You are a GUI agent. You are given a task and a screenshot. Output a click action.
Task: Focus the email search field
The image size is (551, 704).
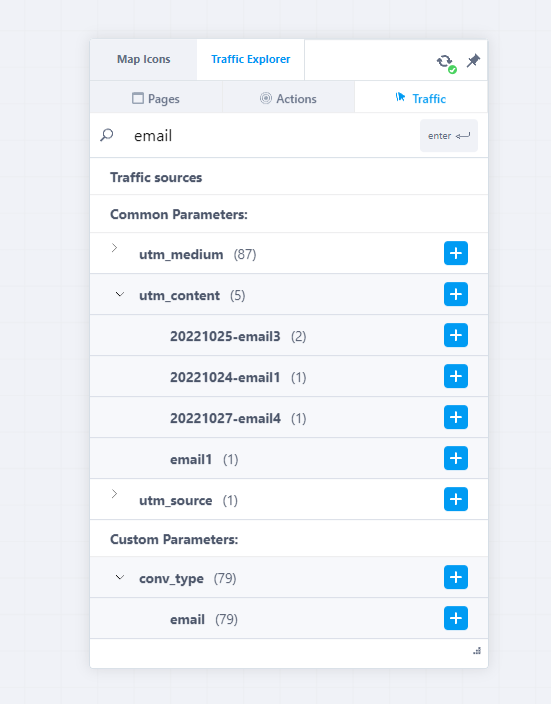tap(272, 136)
